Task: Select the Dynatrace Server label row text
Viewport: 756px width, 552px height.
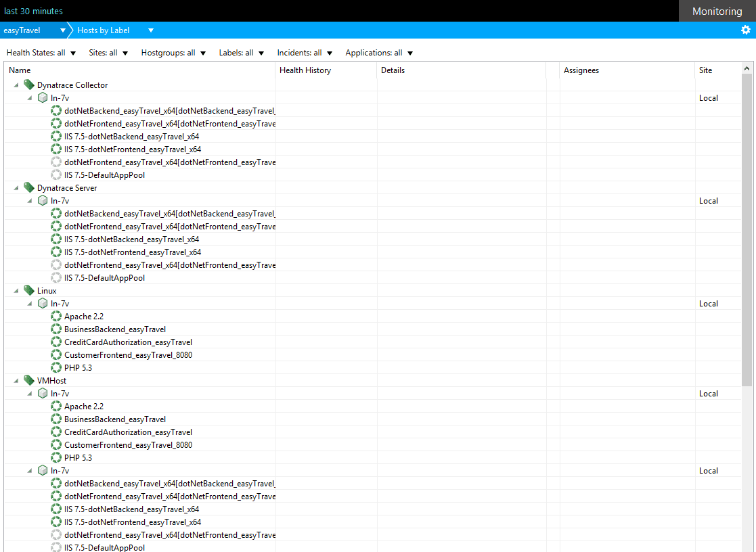Action: tap(67, 187)
